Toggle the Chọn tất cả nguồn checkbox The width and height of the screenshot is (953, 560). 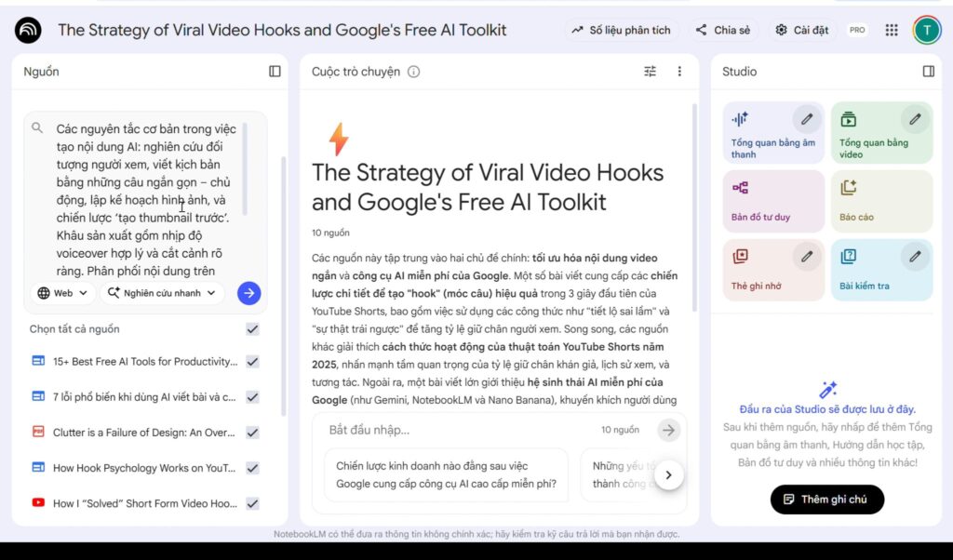tap(252, 329)
